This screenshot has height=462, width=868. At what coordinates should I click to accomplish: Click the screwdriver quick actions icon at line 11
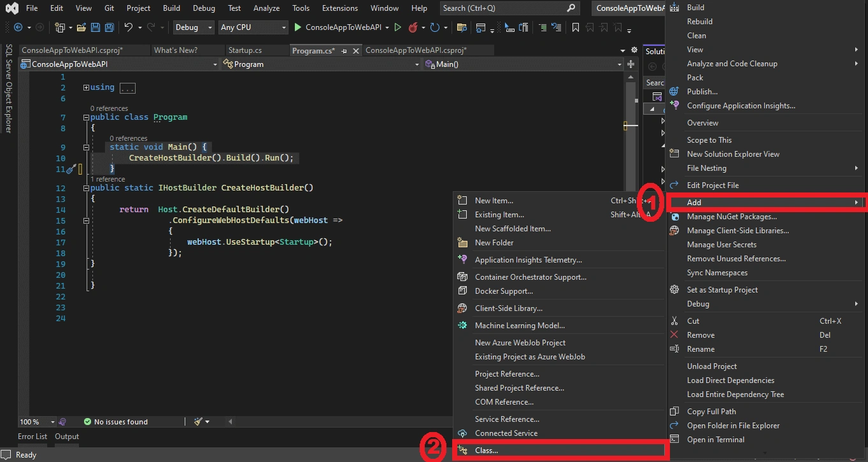[x=71, y=169]
